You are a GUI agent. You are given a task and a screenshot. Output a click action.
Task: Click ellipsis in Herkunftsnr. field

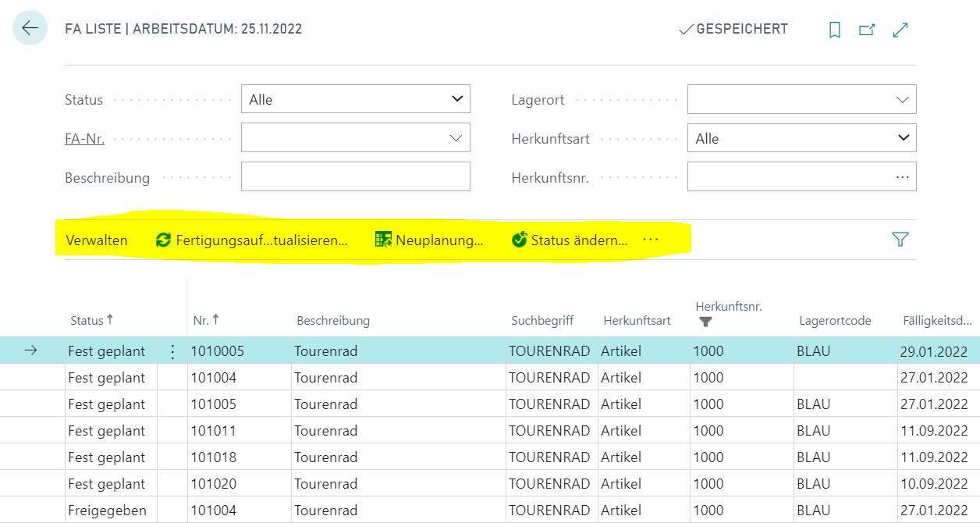[x=903, y=177]
